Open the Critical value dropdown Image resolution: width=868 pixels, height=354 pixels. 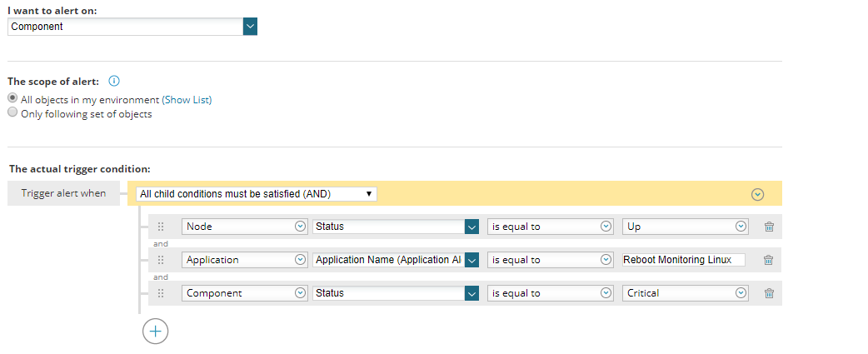(x=686, y=293)
